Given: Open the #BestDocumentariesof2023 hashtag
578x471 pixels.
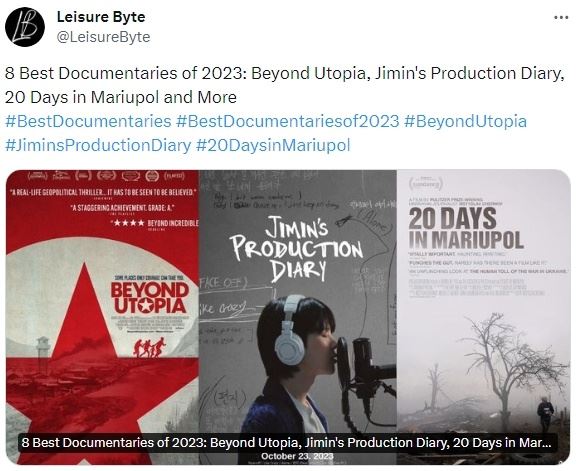Looking at the screenshot, I should [288, 121].
